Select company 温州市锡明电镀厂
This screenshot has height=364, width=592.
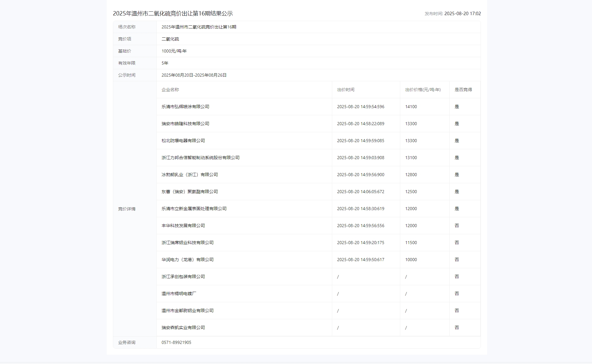[179, 294]
